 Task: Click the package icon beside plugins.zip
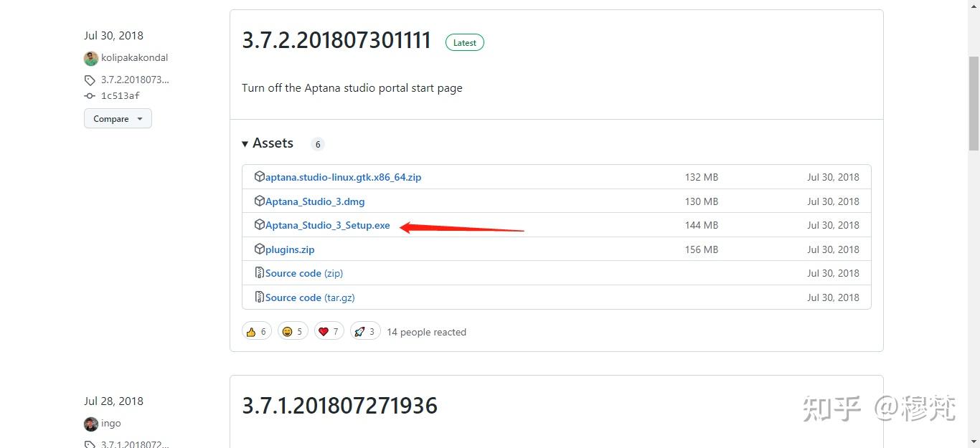point(259,249)
